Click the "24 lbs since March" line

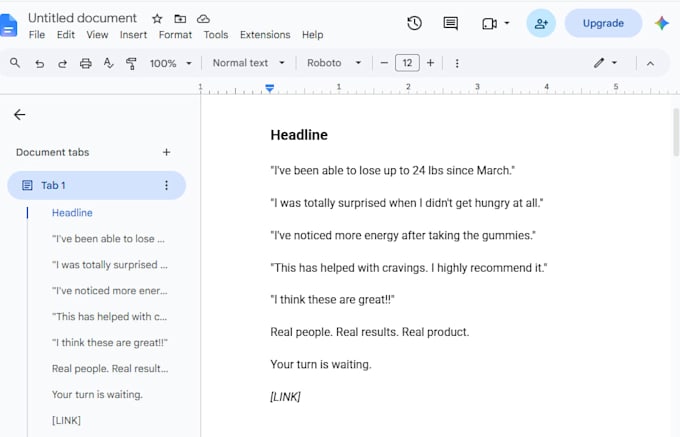(392, 170)
